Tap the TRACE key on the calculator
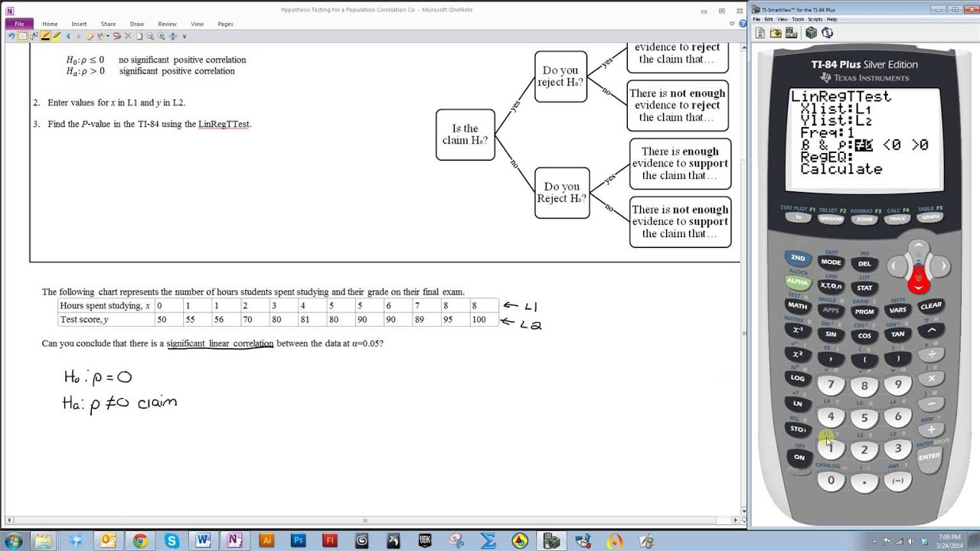This screenshot has height=551, width=980. pos(898,219)
